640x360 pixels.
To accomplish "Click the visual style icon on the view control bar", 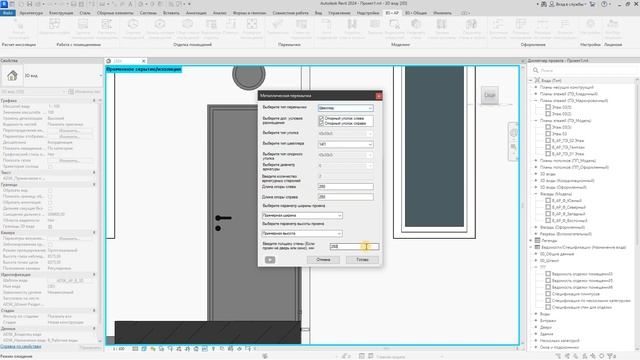I will pyautogui.click(x=144, y=349).
